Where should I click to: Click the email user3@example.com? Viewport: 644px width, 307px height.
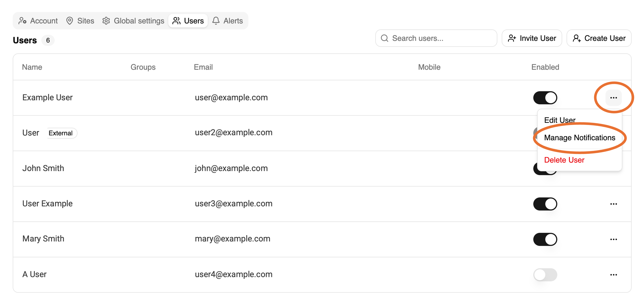tap(233, 204)
